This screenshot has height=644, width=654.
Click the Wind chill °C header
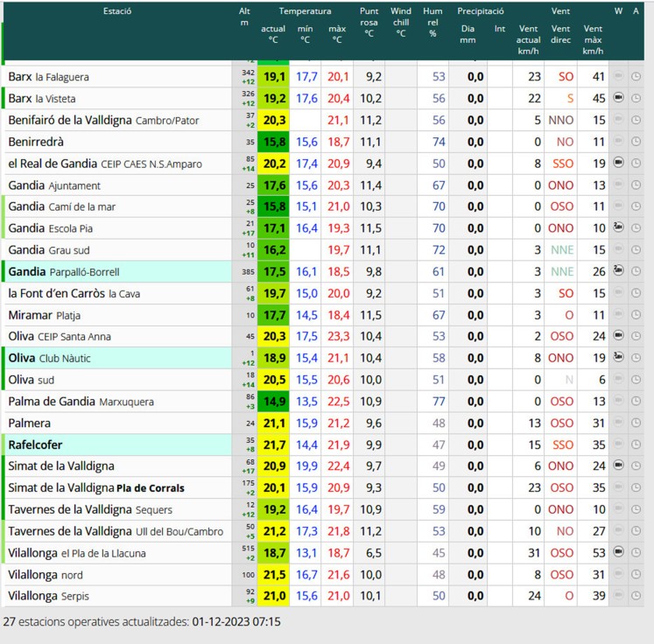pyautogui.click(x=401, y=22)
